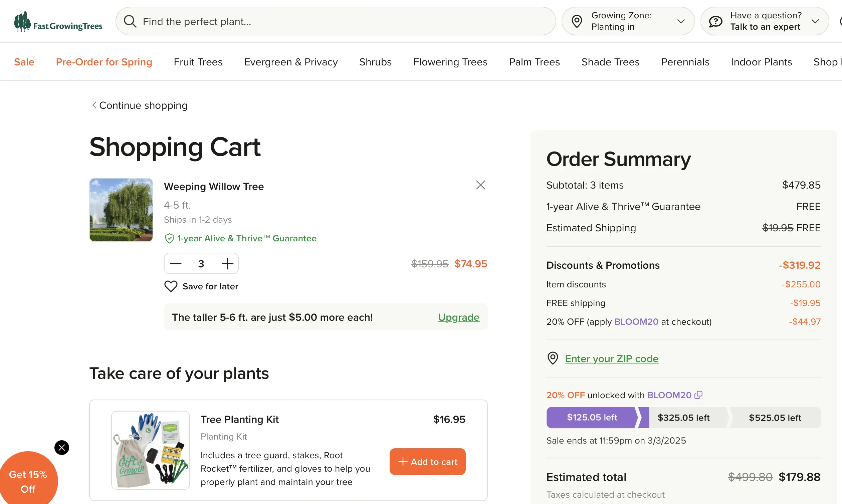Screen dimensions: 842x504
Task: Copy BLOOM20 code with copy icon
Action: click(x=698, y=395)
